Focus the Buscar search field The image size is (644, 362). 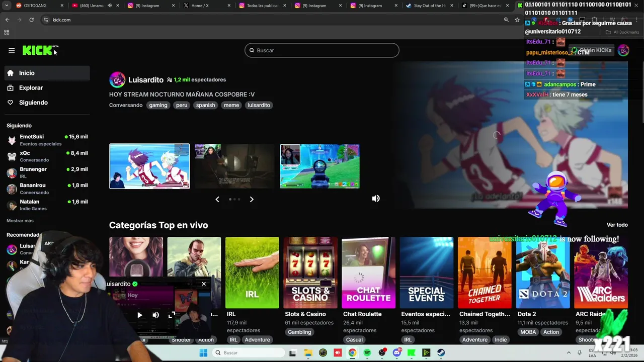click(x=322, y=50)
